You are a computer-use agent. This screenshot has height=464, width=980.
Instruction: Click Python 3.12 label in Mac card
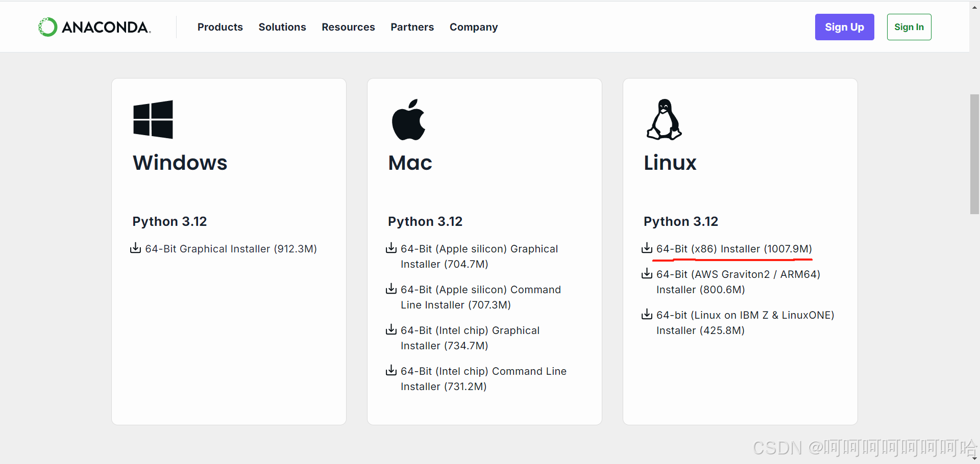[x=425, y=221]
